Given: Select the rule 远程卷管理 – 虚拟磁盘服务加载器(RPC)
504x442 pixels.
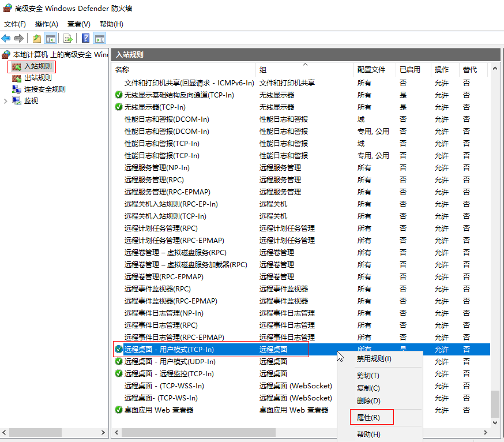Looking at the screenshot, I should coord(186,265).
